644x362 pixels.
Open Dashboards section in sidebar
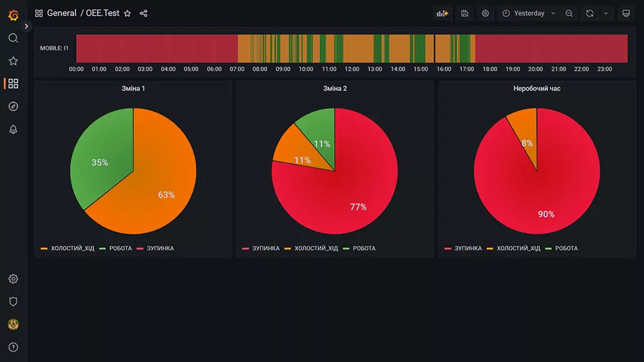click(13, 84)
